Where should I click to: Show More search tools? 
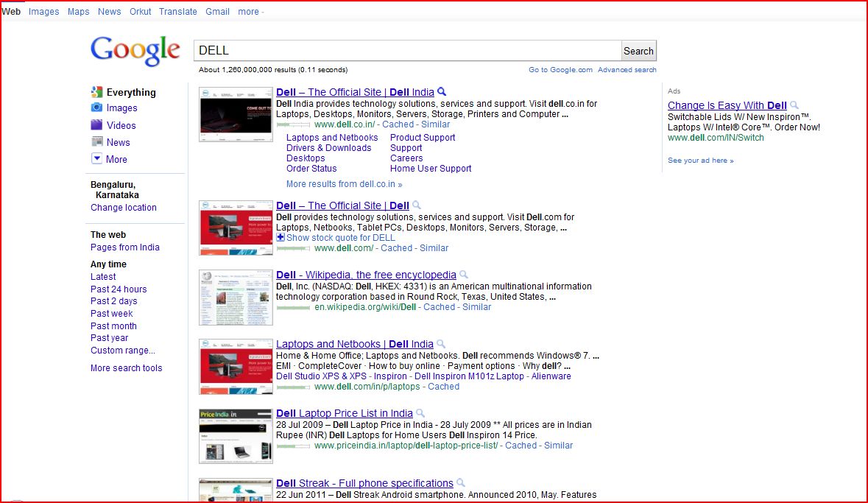tap(126, 367)
